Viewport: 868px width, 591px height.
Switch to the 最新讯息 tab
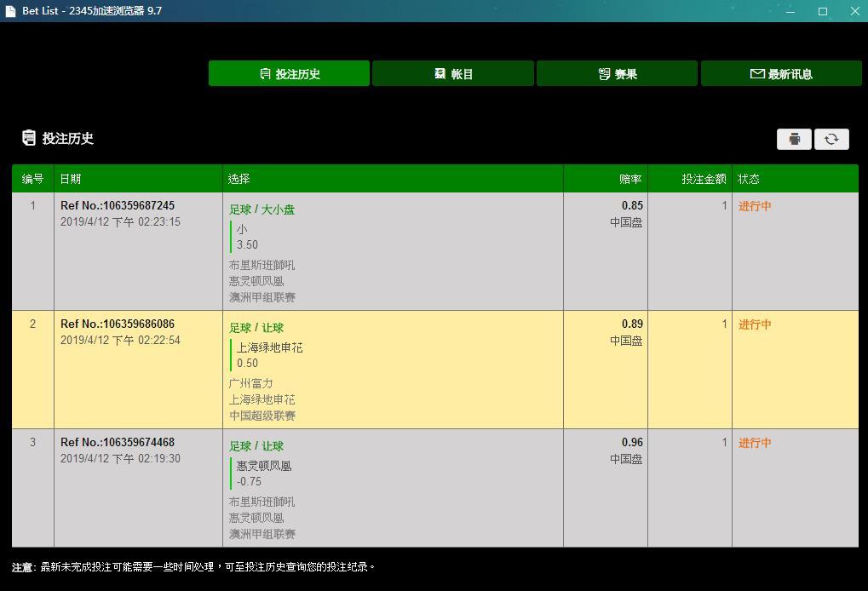click(781, 74)
